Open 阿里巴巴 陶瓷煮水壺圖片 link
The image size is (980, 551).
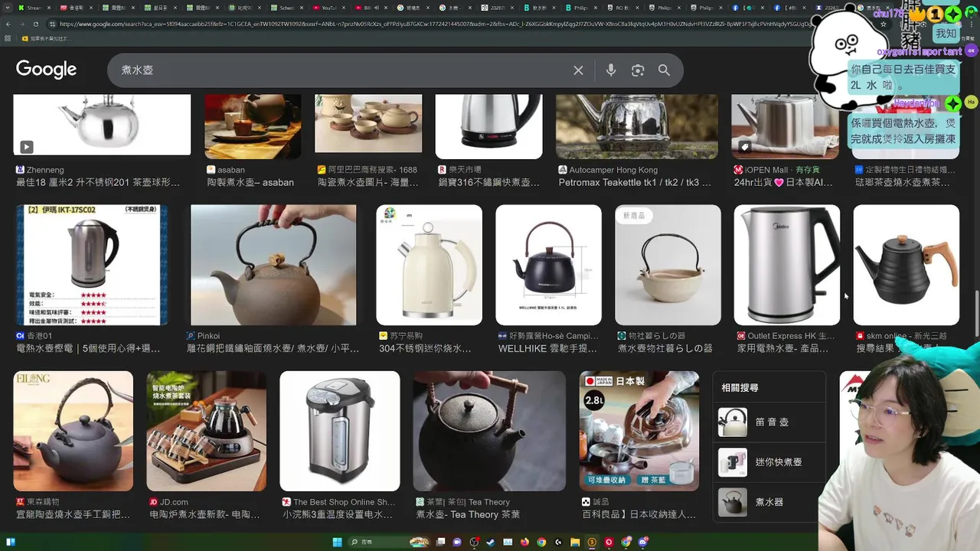tap(368, 182)
